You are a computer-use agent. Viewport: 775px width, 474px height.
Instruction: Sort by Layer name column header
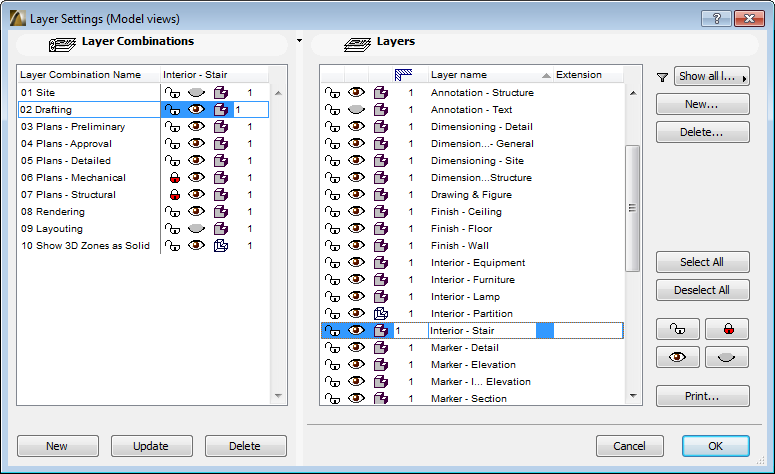pyautogui.click(x=490, y=75)
